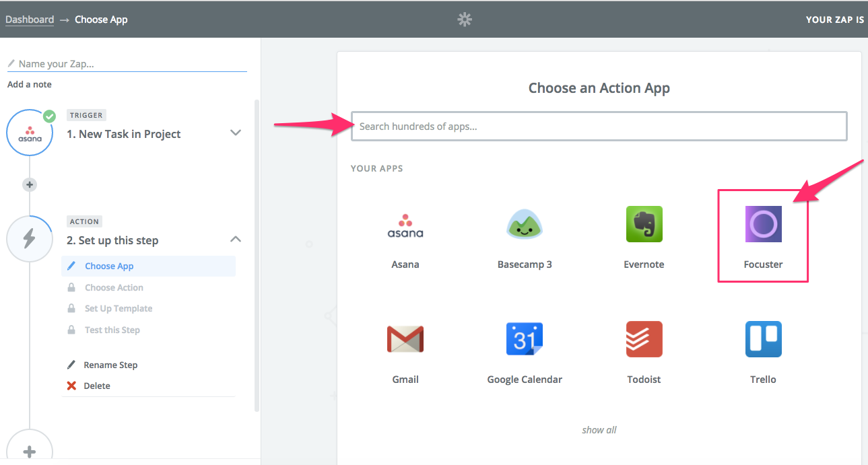Pick the Todoist app icon

coord(644,339)
